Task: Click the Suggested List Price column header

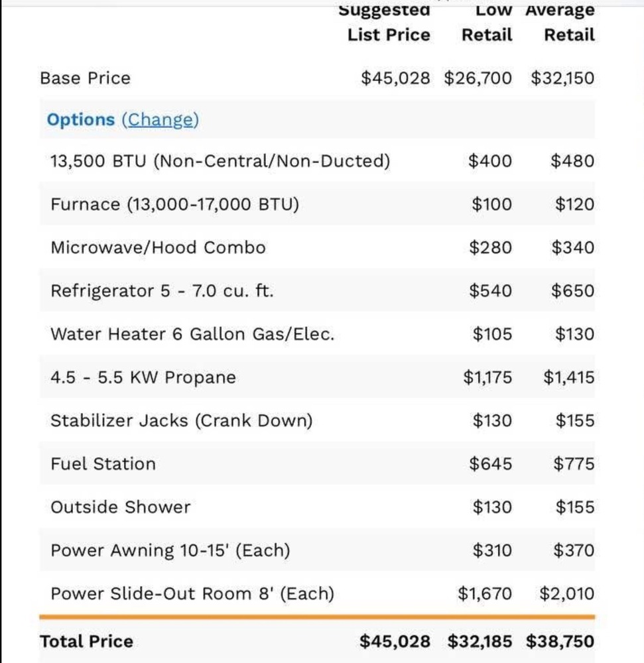Action: pyautogui.click(x=388, y=23)
